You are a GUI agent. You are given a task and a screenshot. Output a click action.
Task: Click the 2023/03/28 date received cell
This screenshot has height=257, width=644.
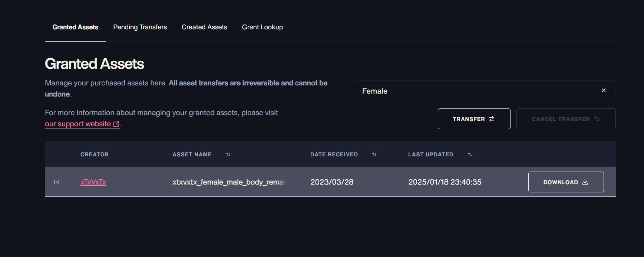point(332,182)
